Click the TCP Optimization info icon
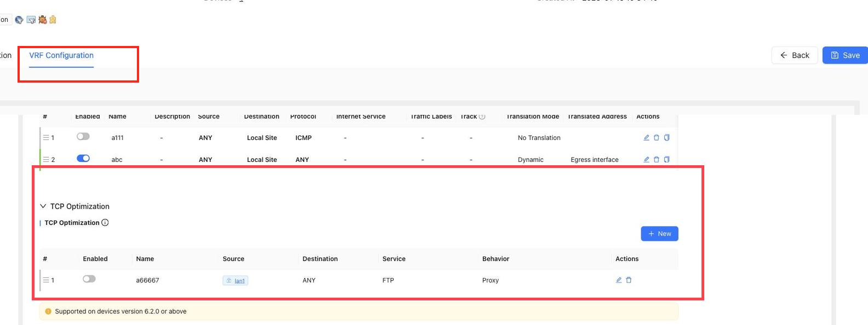 point(105,223)
